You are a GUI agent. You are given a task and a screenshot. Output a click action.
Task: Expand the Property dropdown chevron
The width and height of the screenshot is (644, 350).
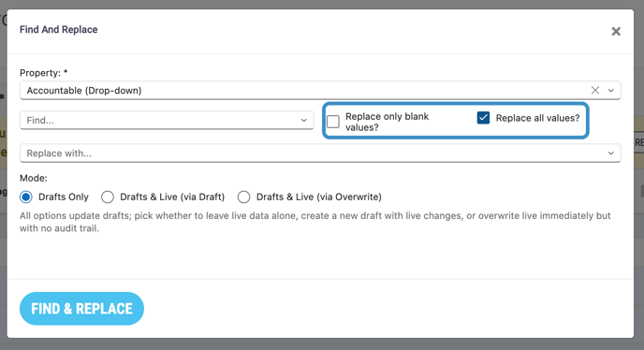pyautogui.click(x=610, y=91)
